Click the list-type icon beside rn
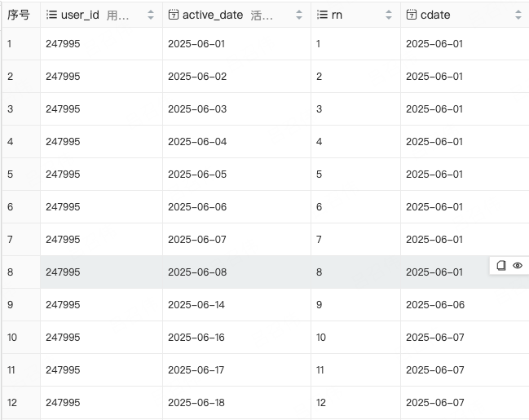Viewport: 529px width, 420px height. [321, 15]
